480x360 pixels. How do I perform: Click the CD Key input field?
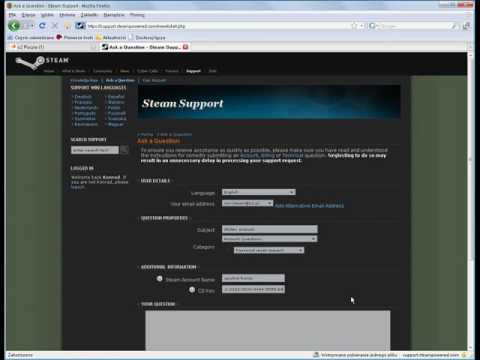click(x=253, y=289)
